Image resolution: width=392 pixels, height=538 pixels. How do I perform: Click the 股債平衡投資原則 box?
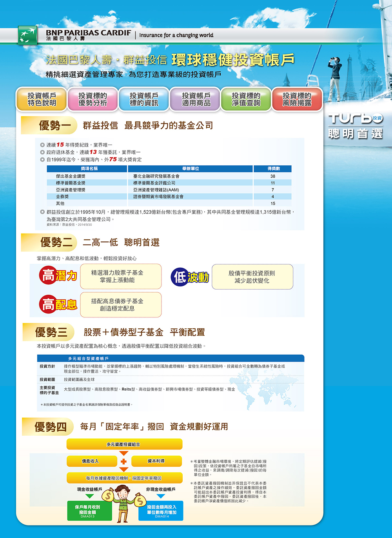coord(252,277)
